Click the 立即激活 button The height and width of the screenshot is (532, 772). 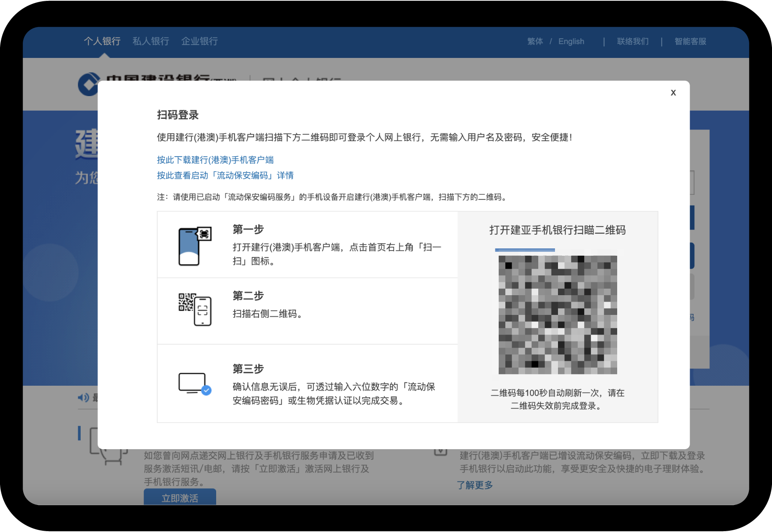point(180,497)
